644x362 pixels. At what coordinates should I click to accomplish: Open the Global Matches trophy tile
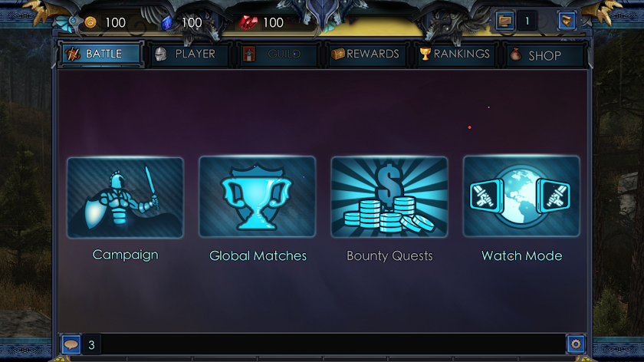[x=258, y=196]
